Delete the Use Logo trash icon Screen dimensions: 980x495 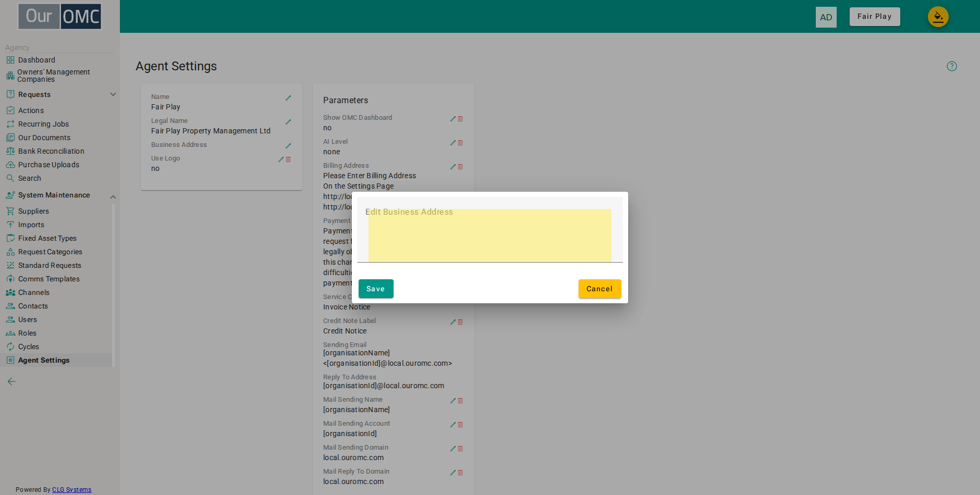pos(288,159)
